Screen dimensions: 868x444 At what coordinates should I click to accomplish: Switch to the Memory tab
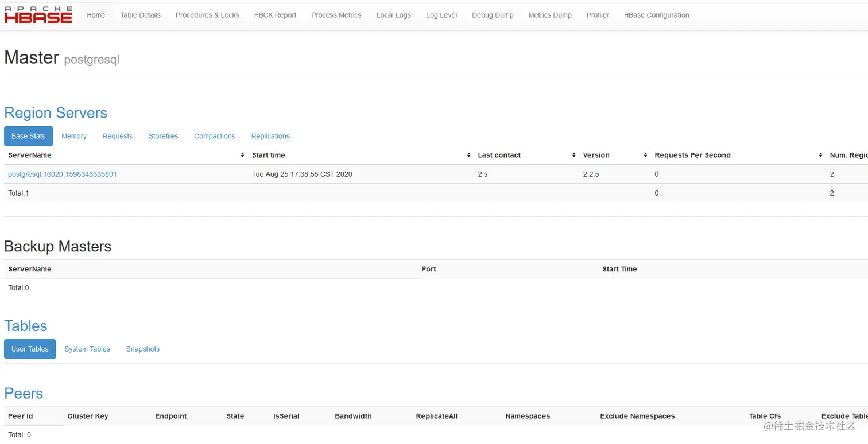coord(74,136)
